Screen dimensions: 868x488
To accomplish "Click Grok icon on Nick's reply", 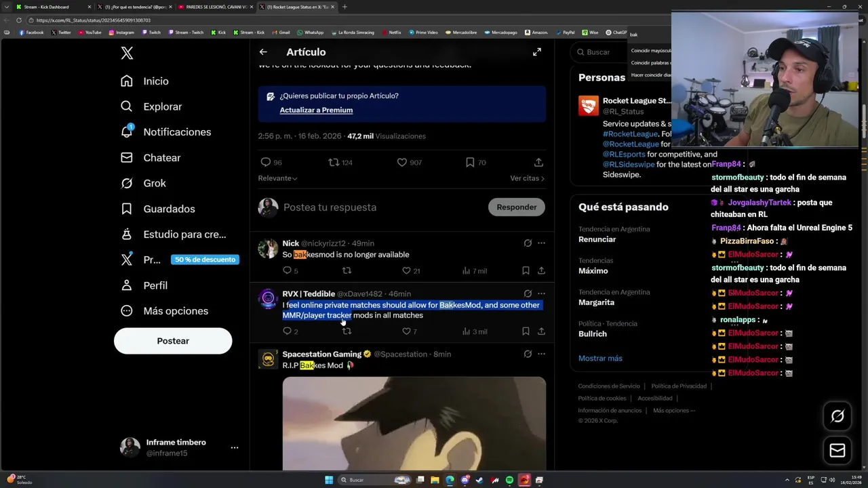I will tap(528, 243).
